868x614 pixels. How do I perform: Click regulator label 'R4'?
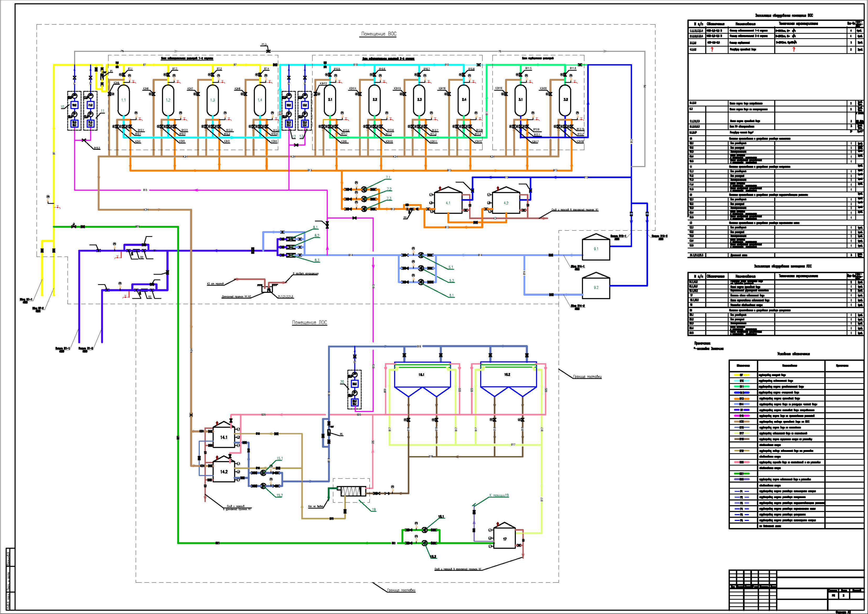coord(405,218)
